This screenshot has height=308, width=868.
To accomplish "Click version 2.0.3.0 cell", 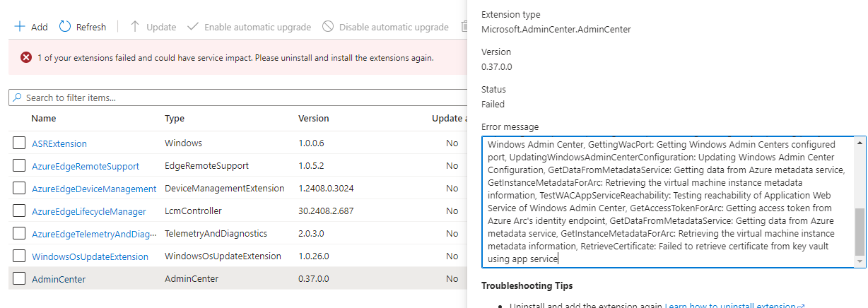I will [311, 234].
